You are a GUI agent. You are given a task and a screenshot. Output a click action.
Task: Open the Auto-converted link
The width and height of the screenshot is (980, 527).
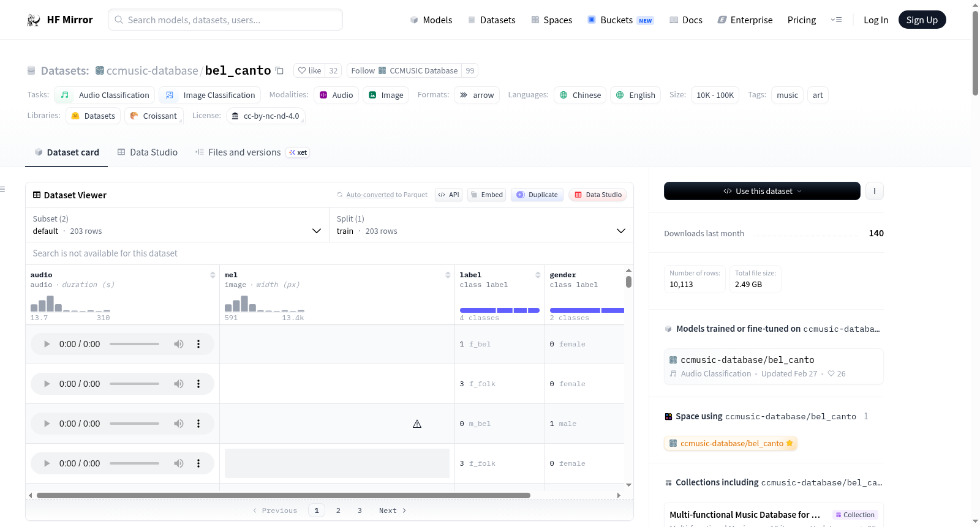click(370, 195)
